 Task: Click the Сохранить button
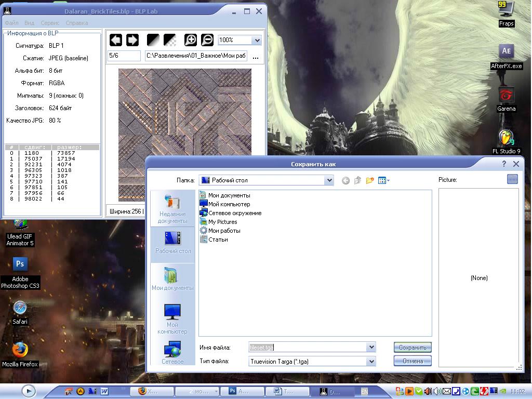click(413, 348)
